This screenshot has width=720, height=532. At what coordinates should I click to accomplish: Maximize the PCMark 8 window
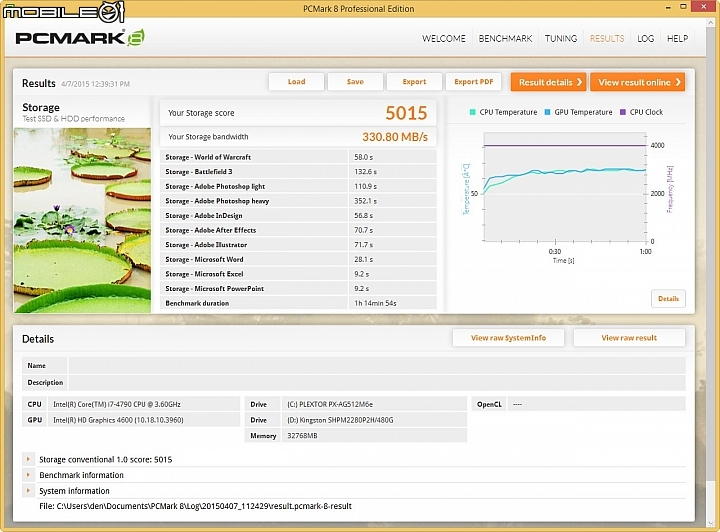(x=683, y=7)
